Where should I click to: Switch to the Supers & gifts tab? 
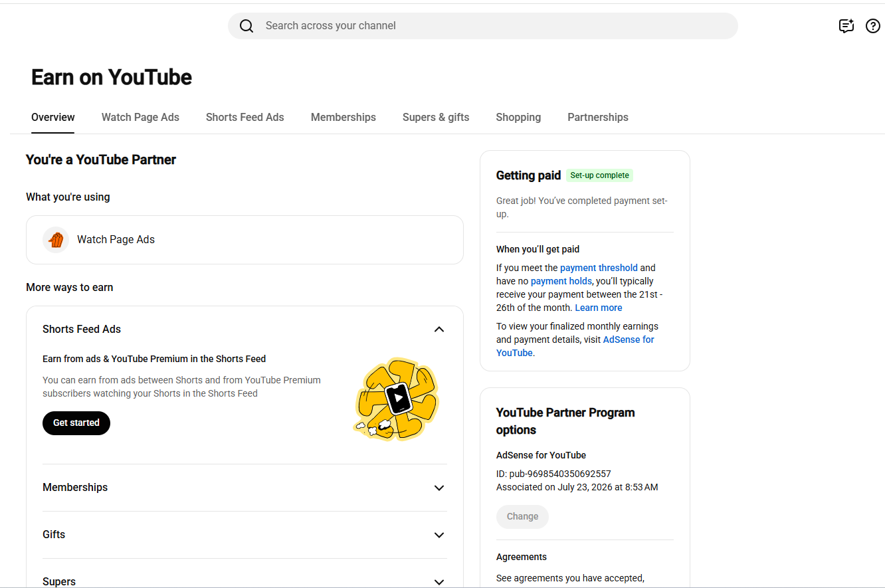point(436,118)
